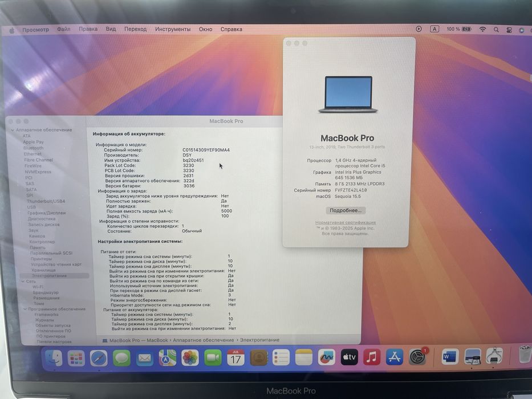Select Графика/Дисплеи in the sidebar
532x399 pixels.
pyautogui.click(x=47, y=213)
